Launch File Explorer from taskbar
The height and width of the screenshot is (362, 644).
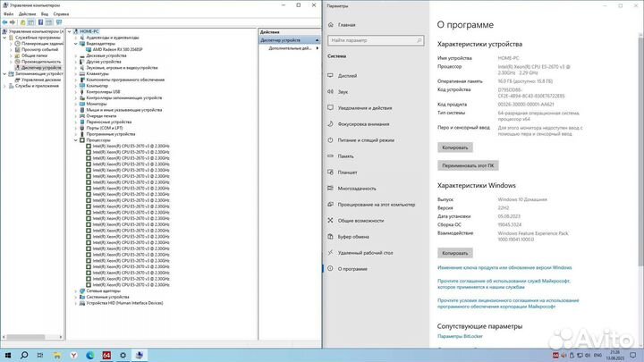56,355
